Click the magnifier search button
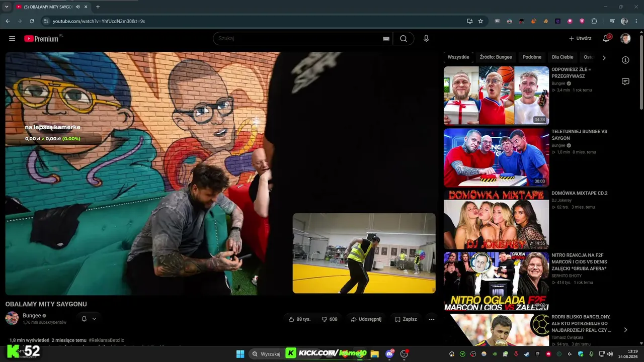 [x=404, y=39]
